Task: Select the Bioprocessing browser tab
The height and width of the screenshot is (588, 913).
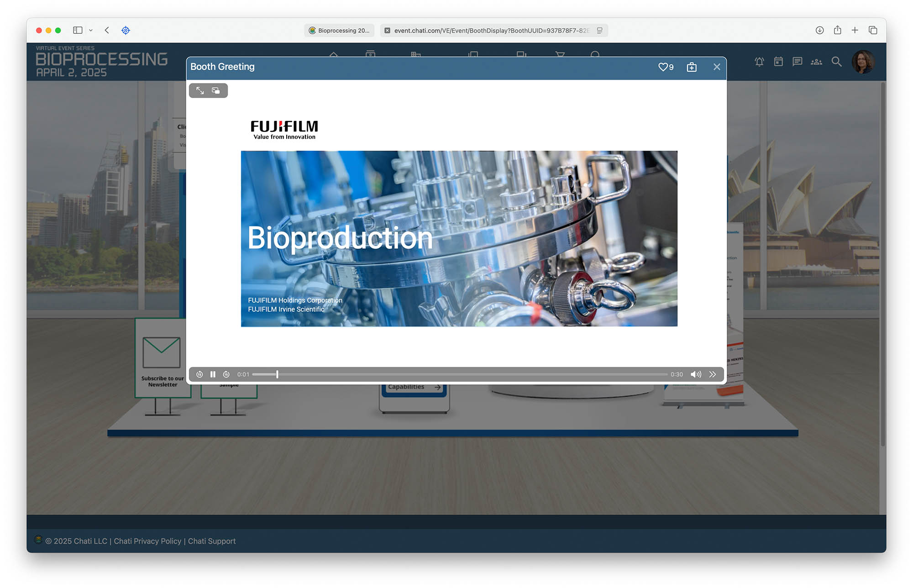Action: [339, 31]
